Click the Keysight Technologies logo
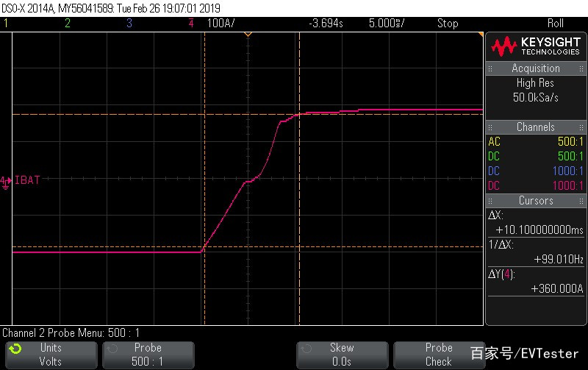 [536, 46]
